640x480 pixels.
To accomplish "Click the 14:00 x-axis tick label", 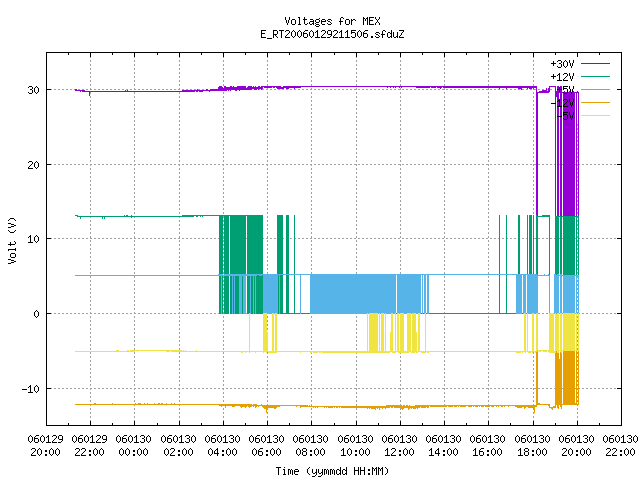I will coord(444,446).
